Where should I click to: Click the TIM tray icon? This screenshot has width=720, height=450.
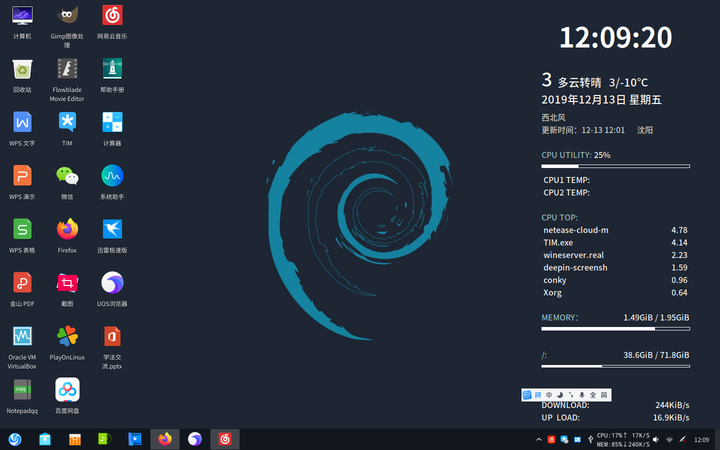click(564, 440)
